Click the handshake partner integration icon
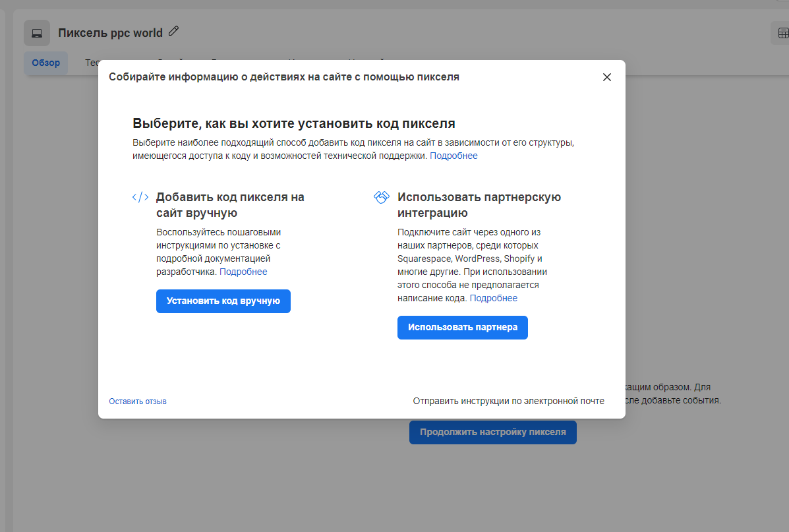Image resolution: width=789 pixels, height=532 pixels. point(382,197)
